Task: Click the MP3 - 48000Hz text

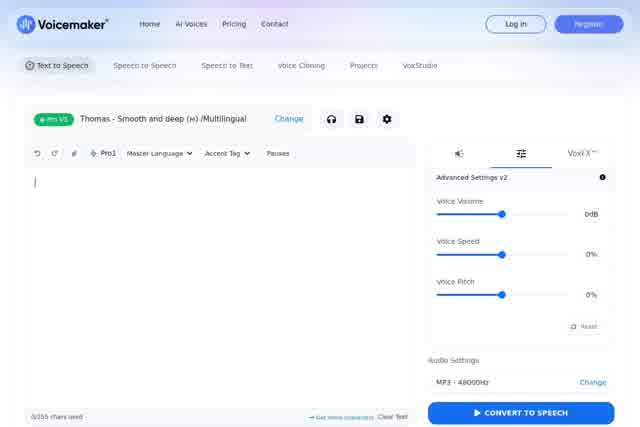Action: click(462, 382)
